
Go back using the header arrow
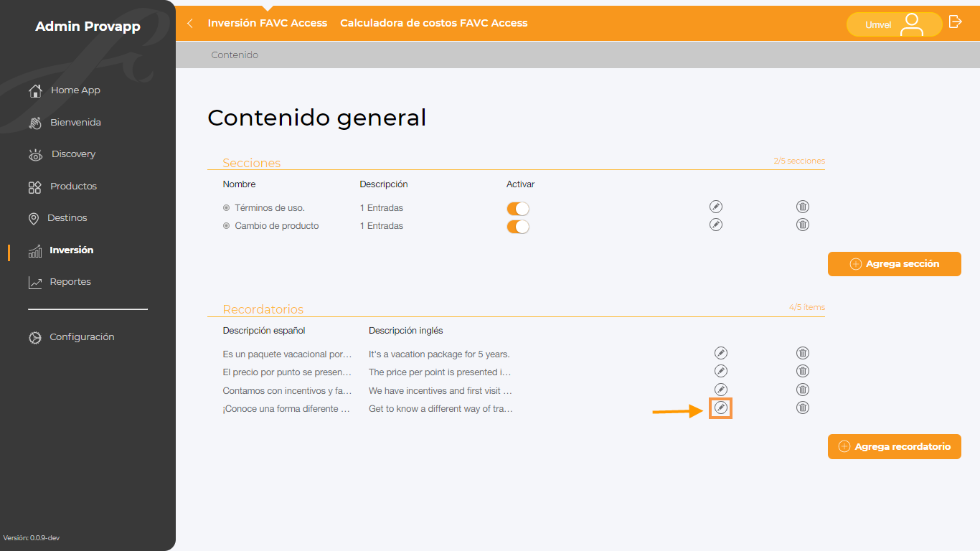coord(190,24)
